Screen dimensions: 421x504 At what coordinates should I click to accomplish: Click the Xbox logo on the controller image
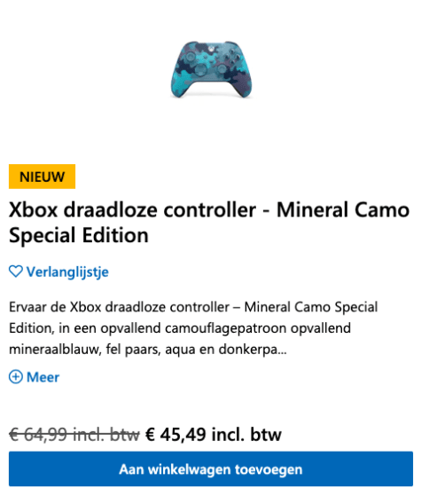211,48
